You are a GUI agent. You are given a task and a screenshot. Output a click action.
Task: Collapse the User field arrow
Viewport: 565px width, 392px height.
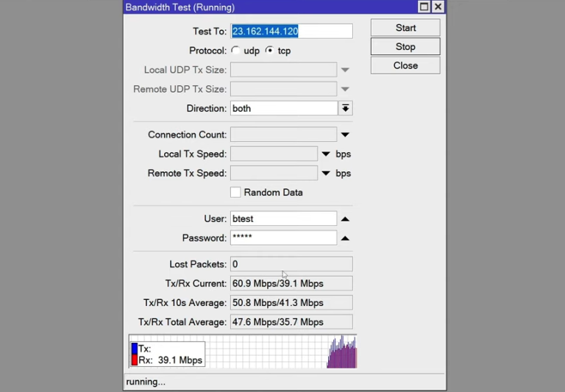click(x=345, y=219)
